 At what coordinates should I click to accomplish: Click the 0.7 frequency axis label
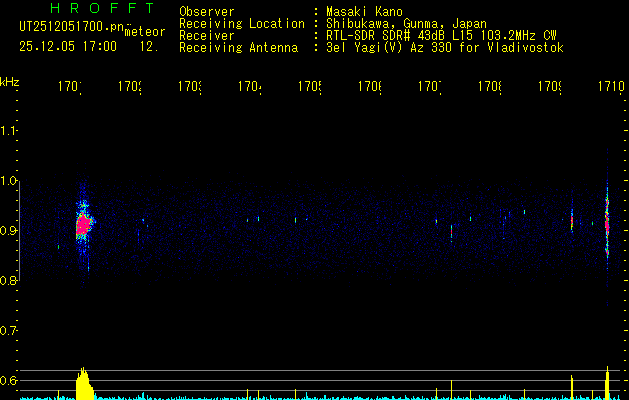tap(9, 330)
